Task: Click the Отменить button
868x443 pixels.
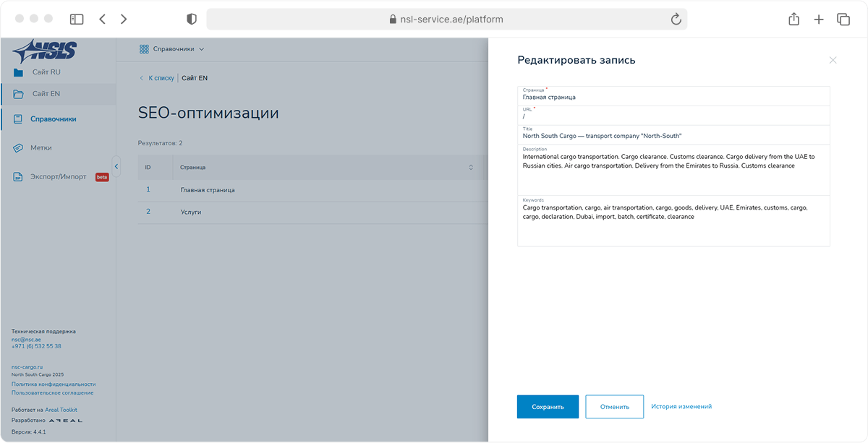Action: pyautogui.click(x=614, y=407)
